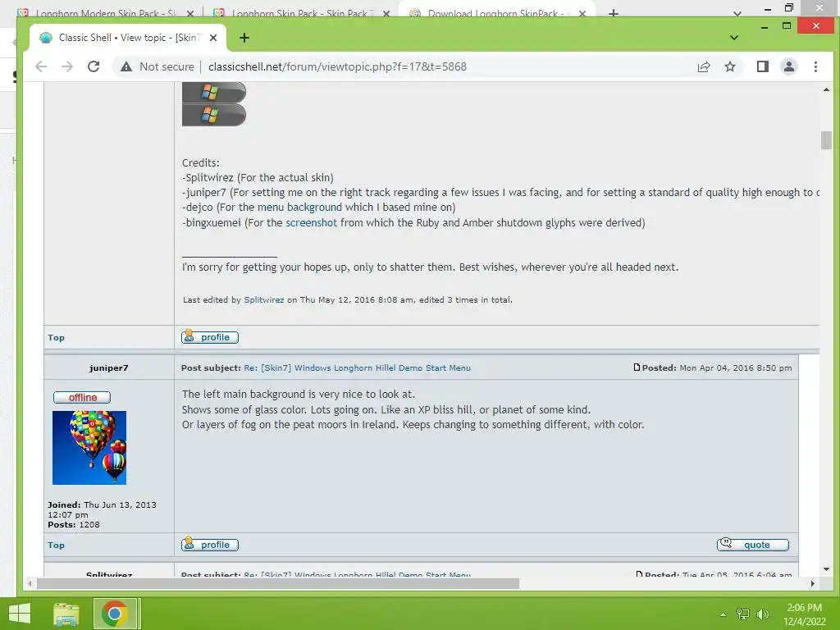Open the network tray icon
840x630 pixels.
point(743,614)
